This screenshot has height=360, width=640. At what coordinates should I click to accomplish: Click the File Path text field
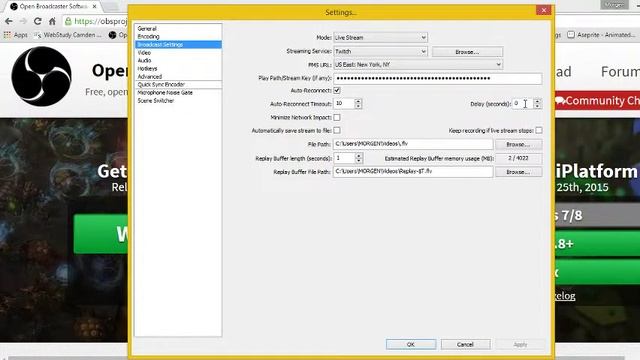point(413,144)
